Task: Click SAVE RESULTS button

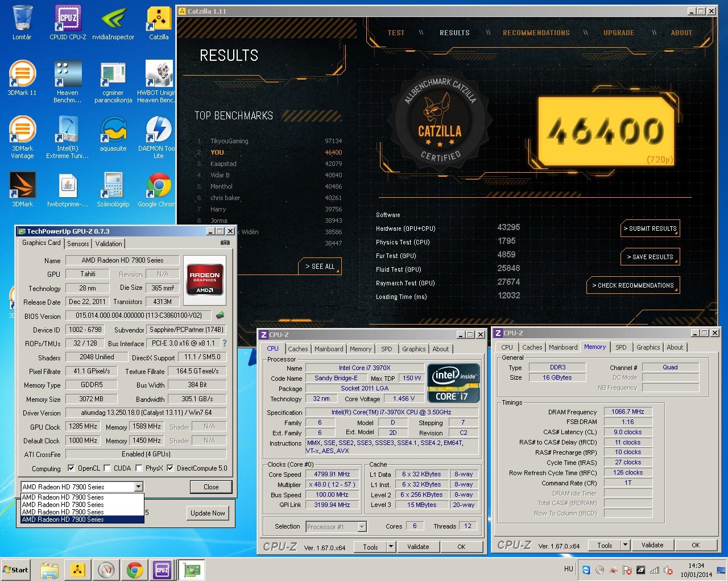Action: click(650, 257)
